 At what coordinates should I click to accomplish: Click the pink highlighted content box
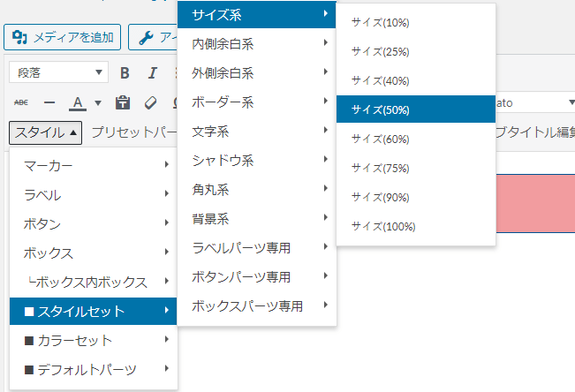pos(535,204)
